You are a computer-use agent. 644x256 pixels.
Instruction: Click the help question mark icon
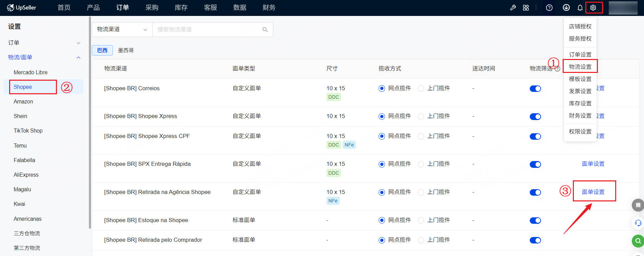[549, 7]
